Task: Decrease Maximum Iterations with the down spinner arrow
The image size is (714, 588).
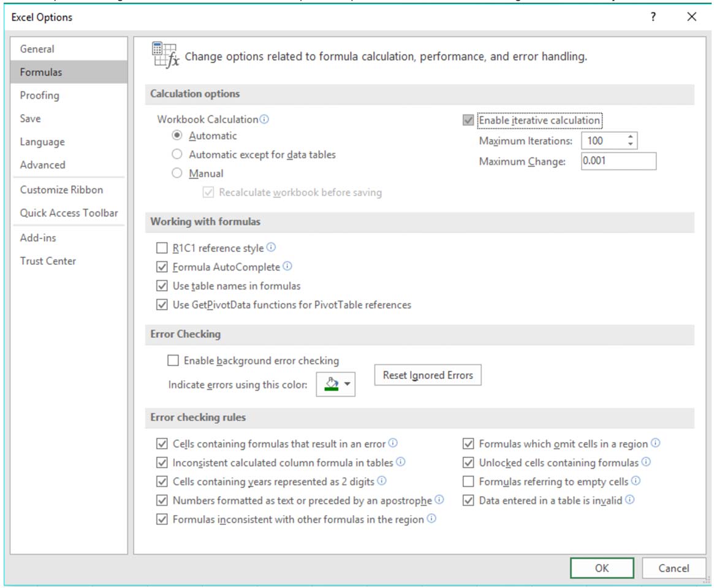Action: (x=630, y=144)
